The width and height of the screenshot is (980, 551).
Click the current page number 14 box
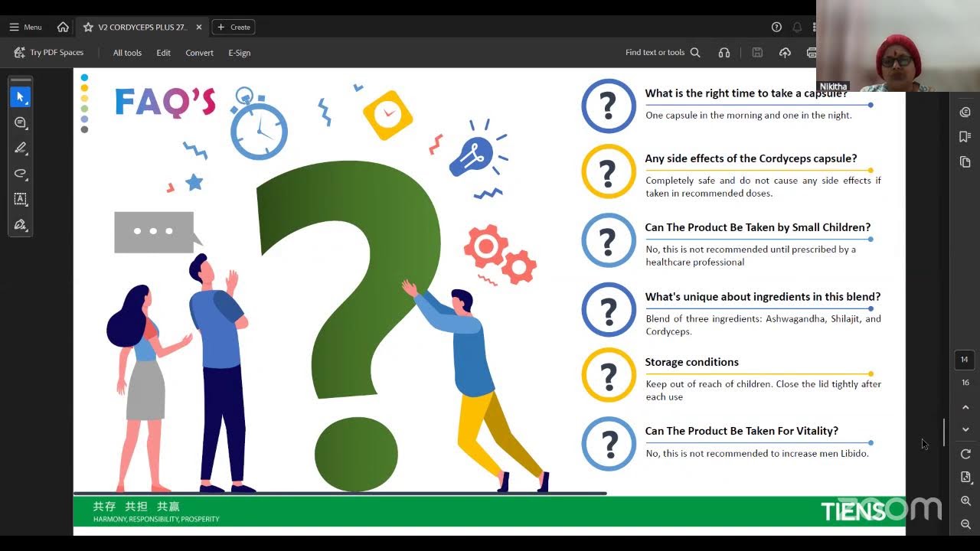(x=965, y=360)
